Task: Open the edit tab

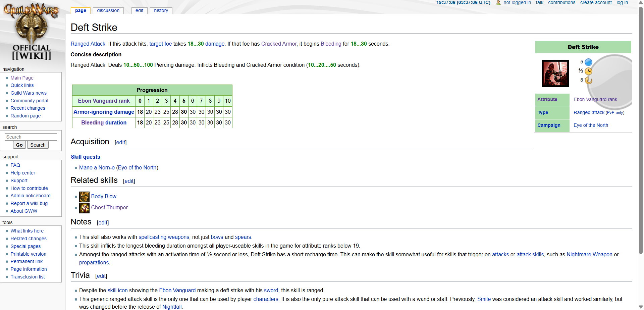Action: [x=139, y=10]
